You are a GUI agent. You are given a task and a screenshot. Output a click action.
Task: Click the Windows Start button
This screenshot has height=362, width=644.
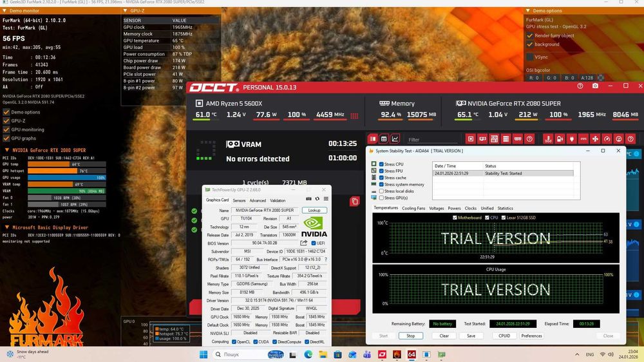tap(204, 354)
